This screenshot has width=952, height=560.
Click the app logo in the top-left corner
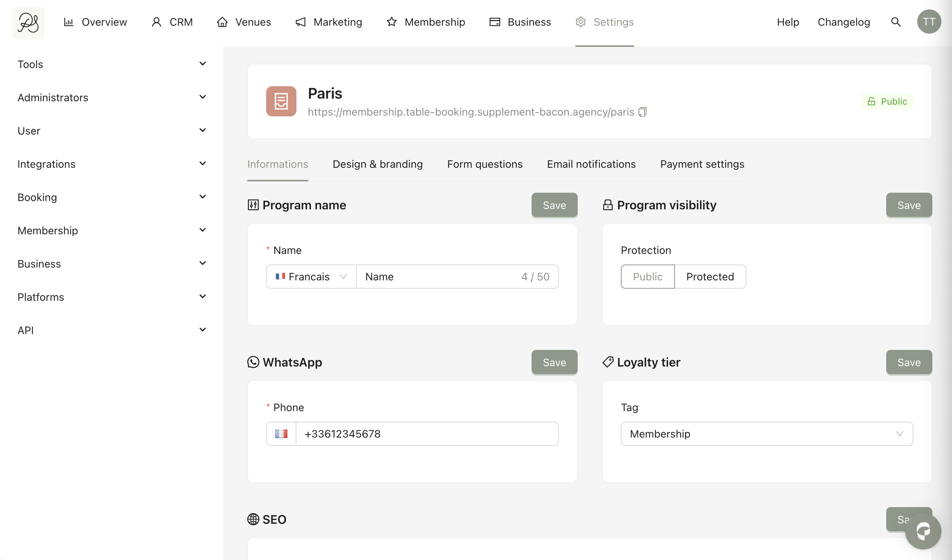point(28,23)
